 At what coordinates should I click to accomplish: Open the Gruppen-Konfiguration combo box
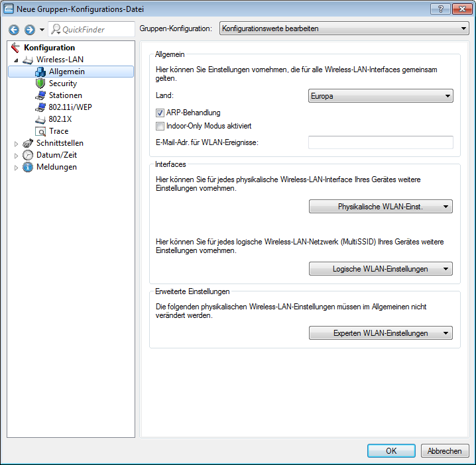tap(343, 29)
